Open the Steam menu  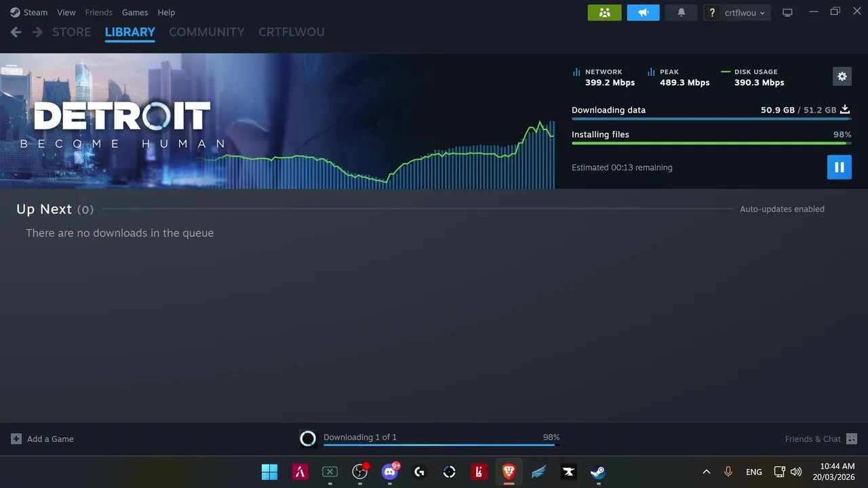(28, 12)
